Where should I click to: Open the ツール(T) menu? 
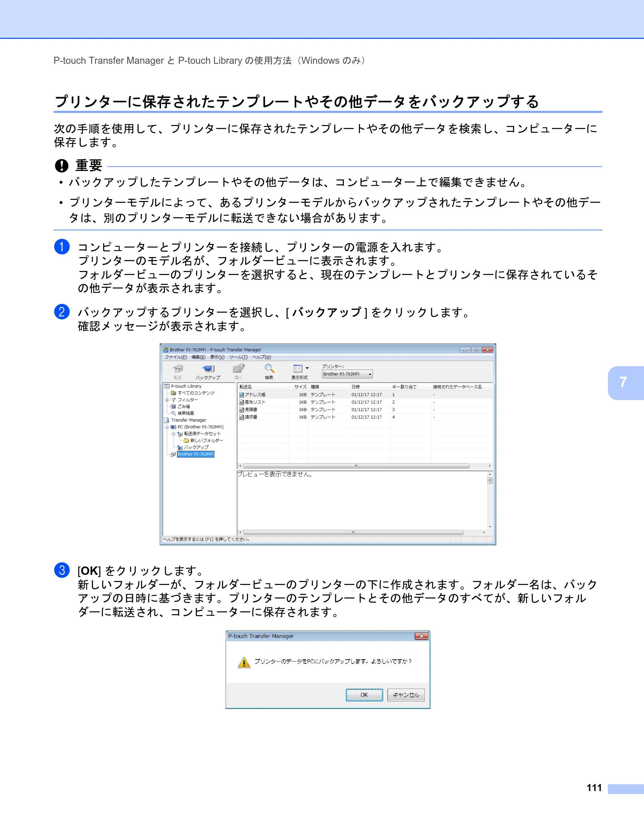(238, 357)
